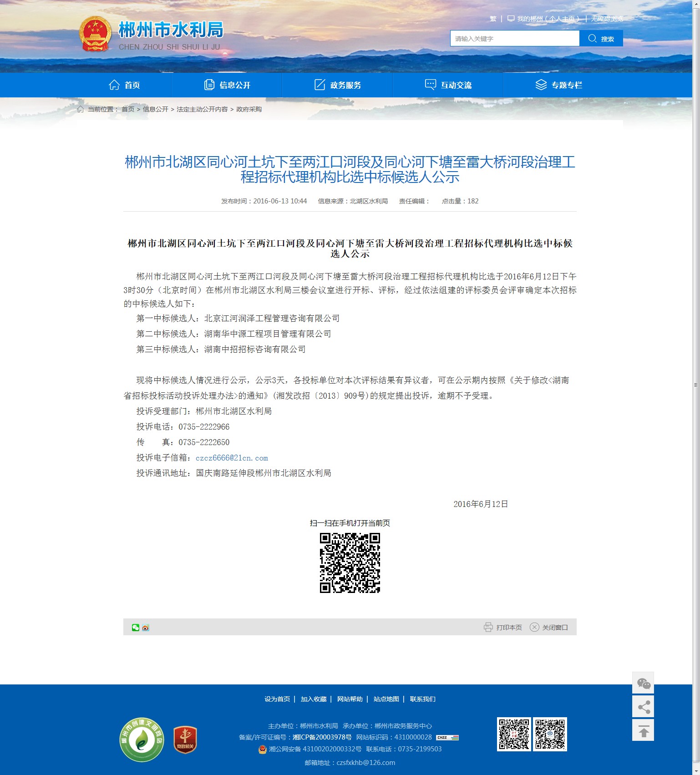Click the home icon beside 当前位置
700x775 pixels.
click(81, 109)
